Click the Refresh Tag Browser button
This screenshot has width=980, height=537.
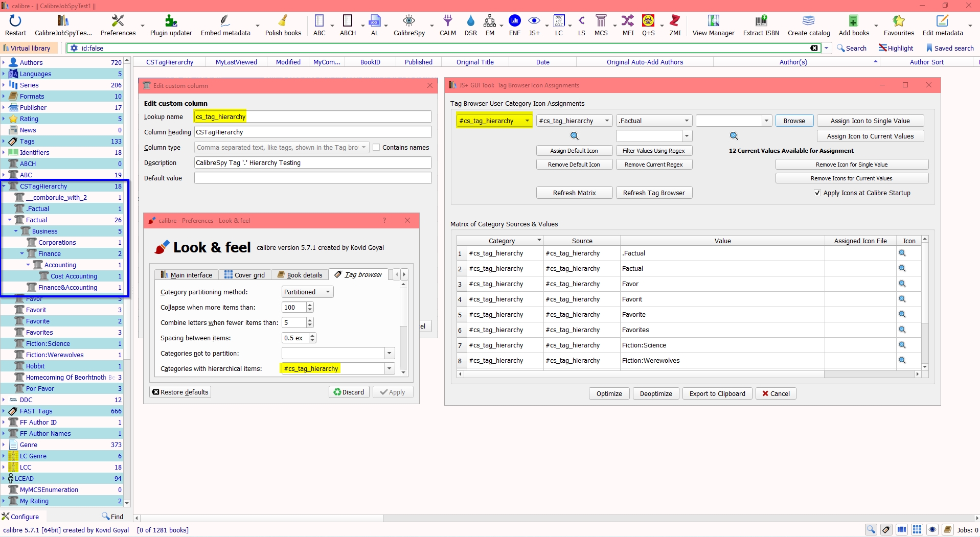[x=654, y=193]
